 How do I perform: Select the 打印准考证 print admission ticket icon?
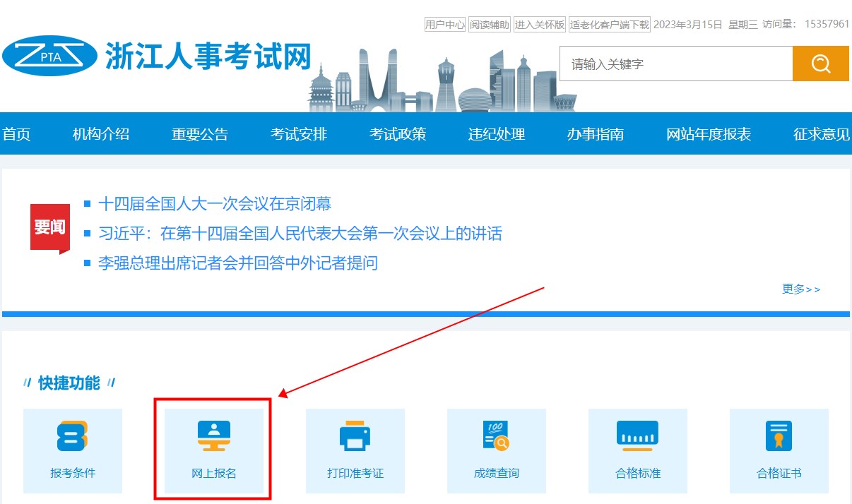pos(355,448)
